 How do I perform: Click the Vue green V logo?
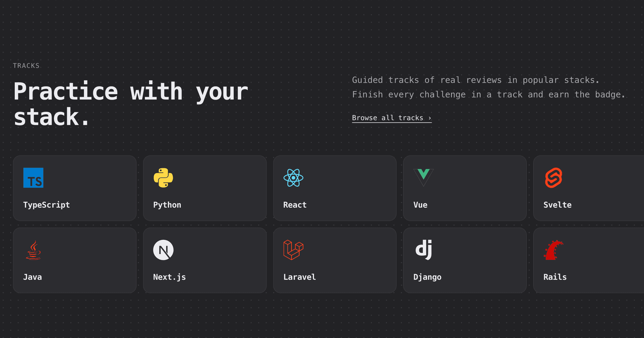click(423, 178)
